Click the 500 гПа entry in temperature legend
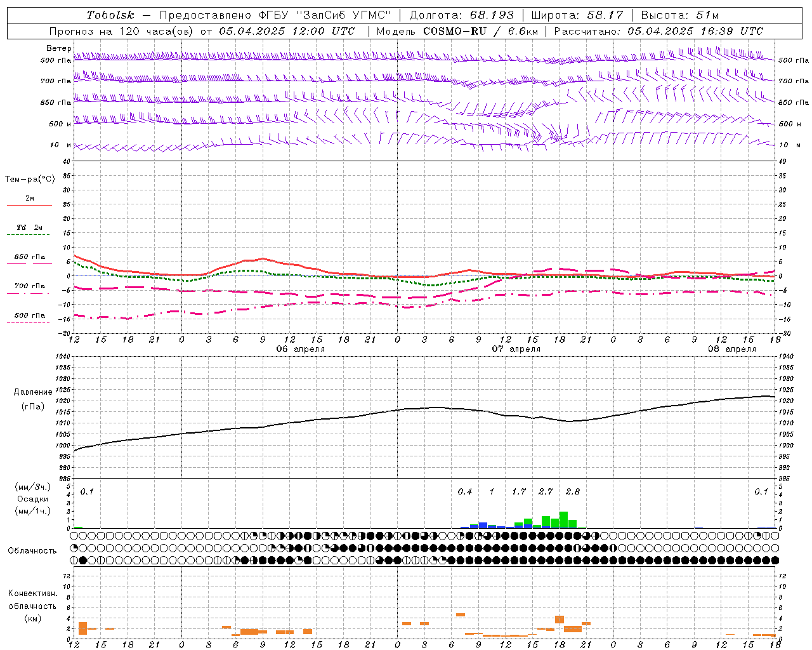 [29, 315]
